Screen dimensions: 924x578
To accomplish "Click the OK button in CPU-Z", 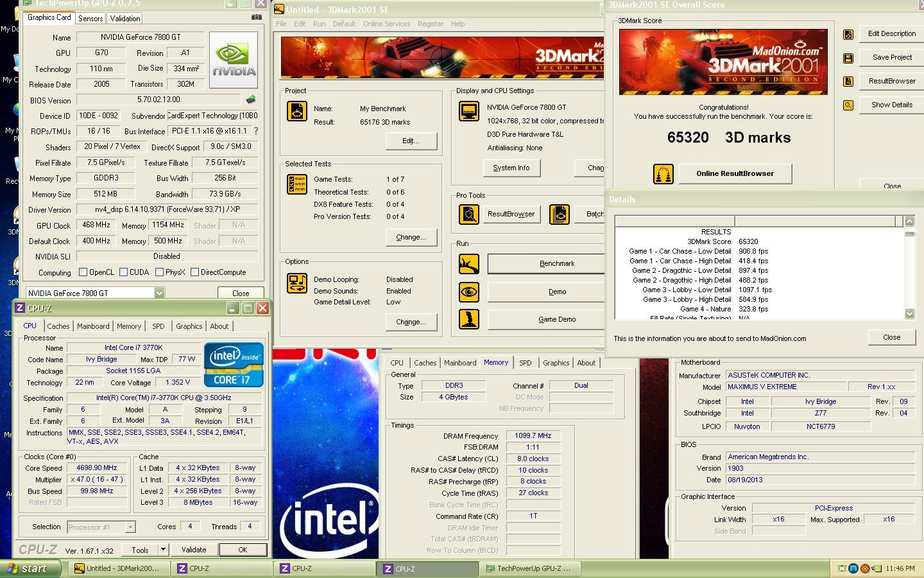I will (243, 550).
